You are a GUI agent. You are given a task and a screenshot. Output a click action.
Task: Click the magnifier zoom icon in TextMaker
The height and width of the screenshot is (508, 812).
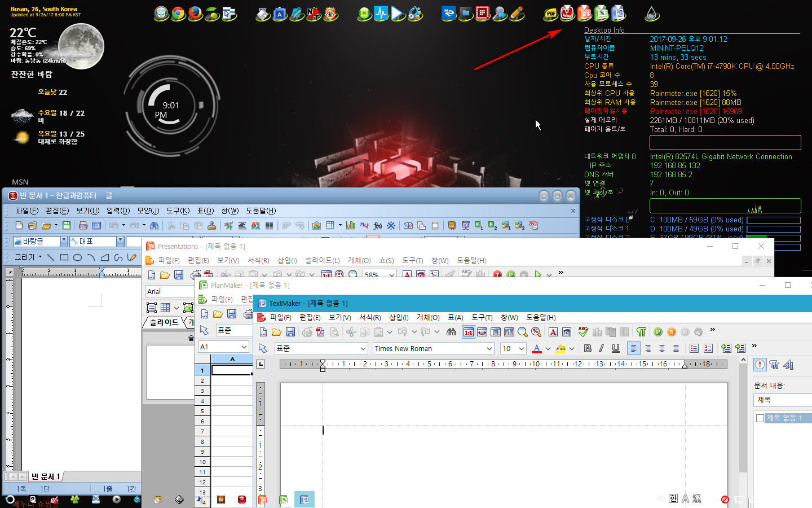point(523,332)
